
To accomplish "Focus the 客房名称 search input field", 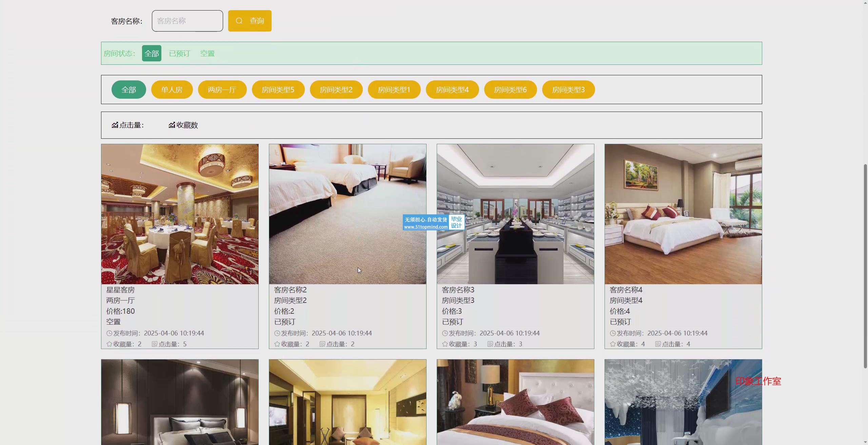I will [187, 21].
